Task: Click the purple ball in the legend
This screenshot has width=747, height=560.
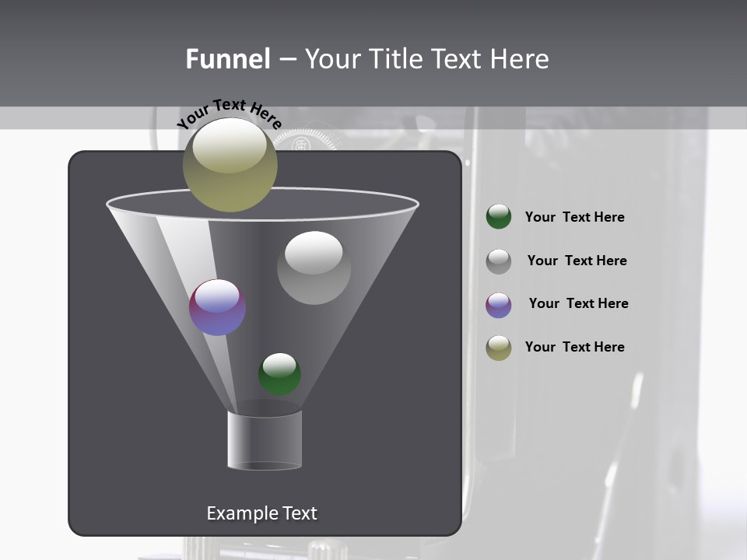Action: pos(499,304)
